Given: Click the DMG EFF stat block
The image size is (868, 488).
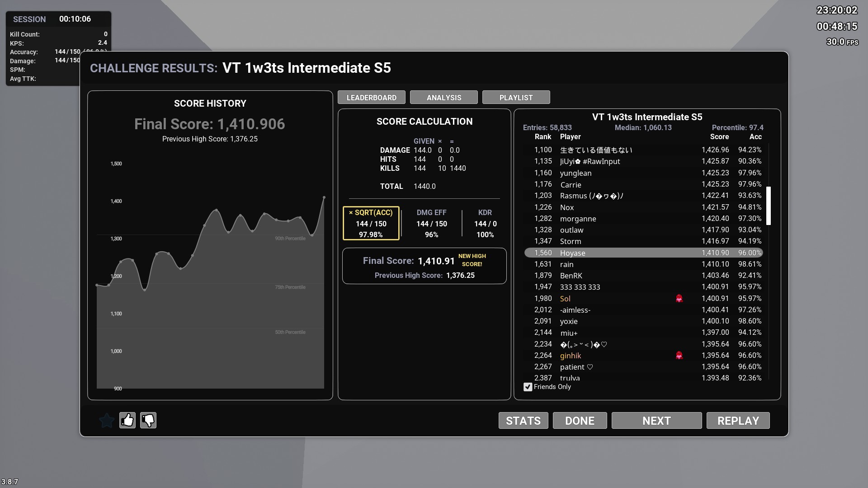Looking at the screenshot, I should click(431, 223).
